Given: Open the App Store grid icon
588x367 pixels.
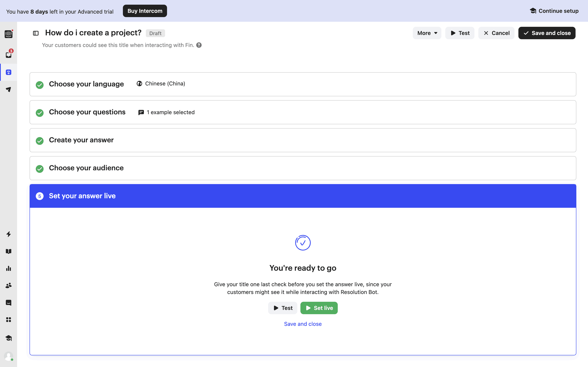Looking at the screenshot, I should click(x=9, y=320).
